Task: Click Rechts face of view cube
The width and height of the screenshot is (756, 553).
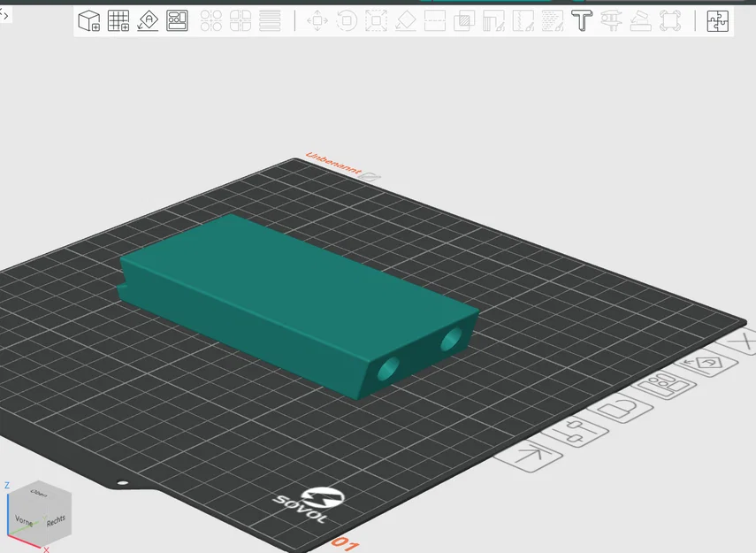Action: pyautogui.click(x=57, y=520)
